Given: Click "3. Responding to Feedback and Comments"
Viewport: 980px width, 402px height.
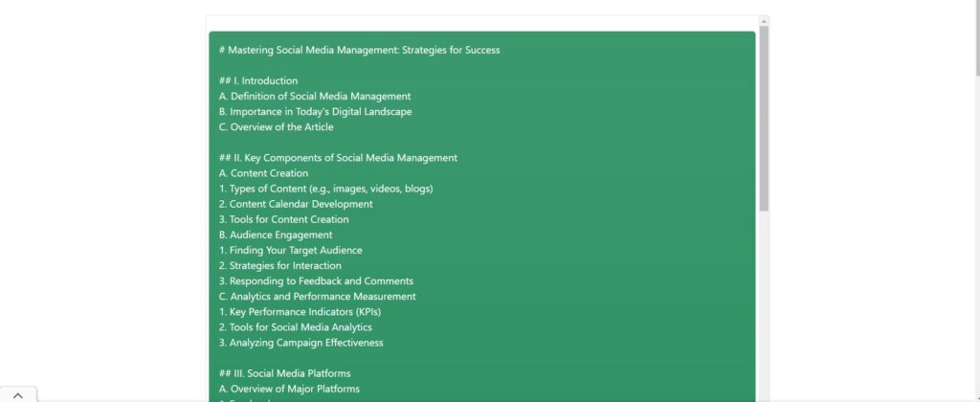Looking at the screenshot, I should [x=316, y=280].
